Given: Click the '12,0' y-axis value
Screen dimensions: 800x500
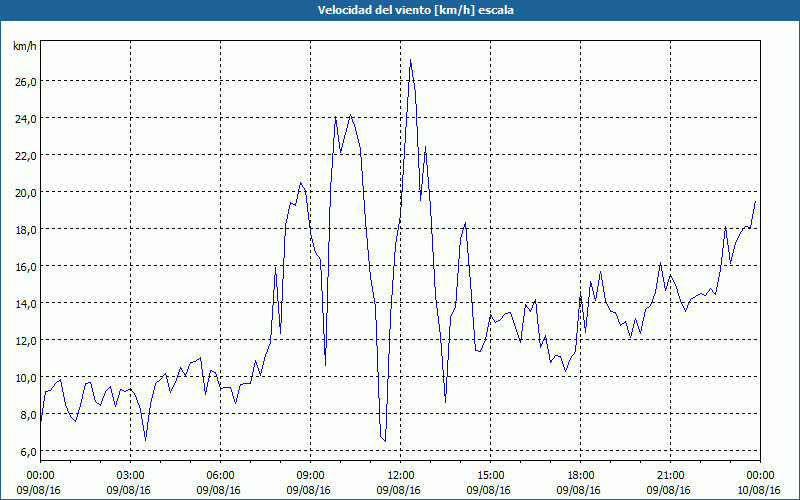Looking at the screenshot, I should [x=26, y=341].
